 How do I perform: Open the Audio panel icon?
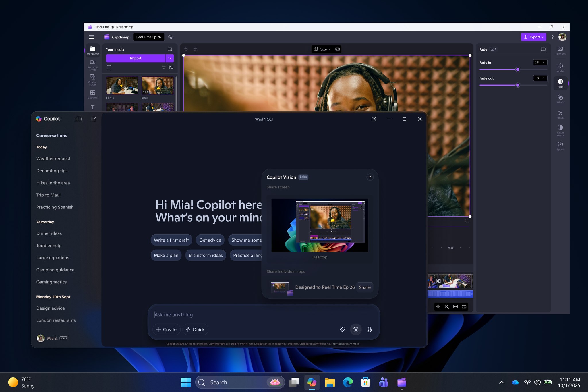pyautogui.click(x=560, y=67)
